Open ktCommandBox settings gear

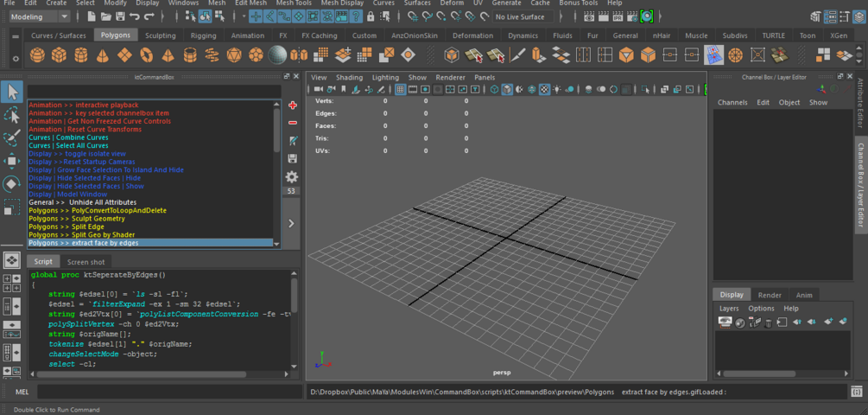point(292,176)
